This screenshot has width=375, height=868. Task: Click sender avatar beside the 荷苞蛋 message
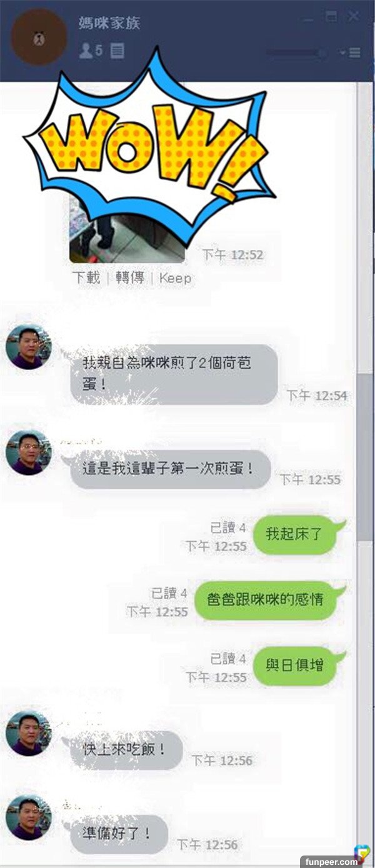coord(28,347)
